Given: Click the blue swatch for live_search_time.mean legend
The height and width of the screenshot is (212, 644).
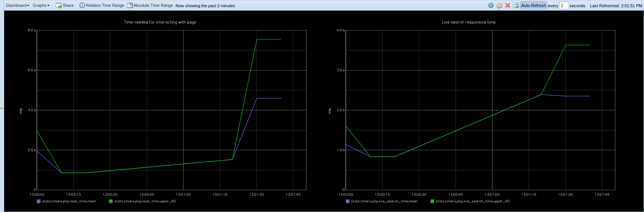Looking at the screenshot, I should pyautogui.click(x=348, y=201).
